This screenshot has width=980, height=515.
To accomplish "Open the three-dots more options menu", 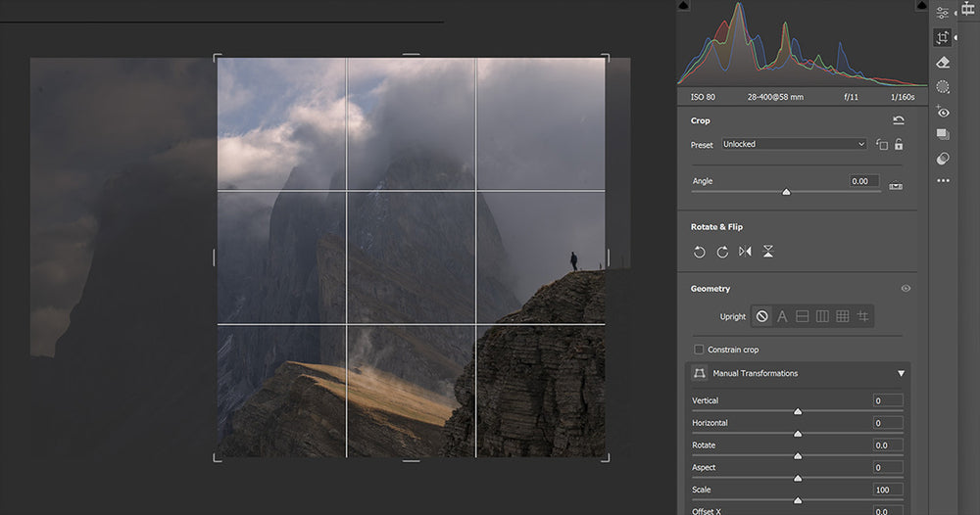I will [943, 181].
